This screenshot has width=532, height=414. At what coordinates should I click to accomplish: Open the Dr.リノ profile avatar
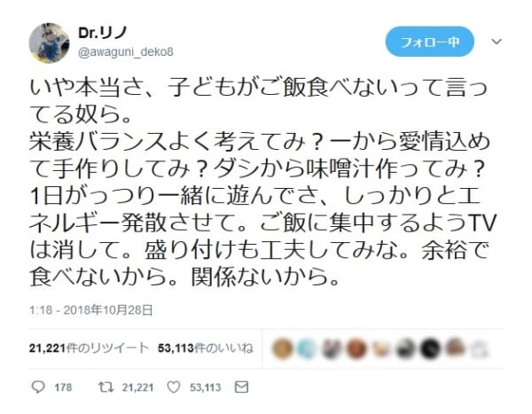click(x=49, y=43)
